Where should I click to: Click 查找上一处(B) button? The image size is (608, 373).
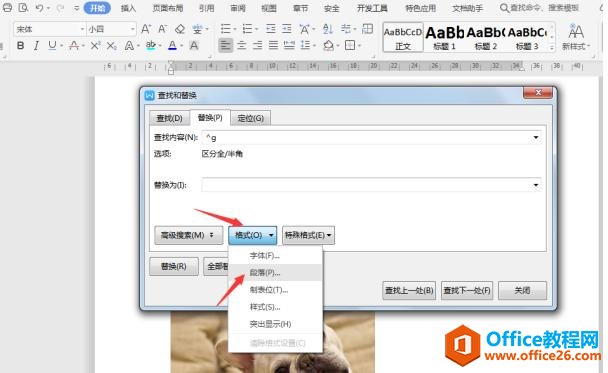409,290
